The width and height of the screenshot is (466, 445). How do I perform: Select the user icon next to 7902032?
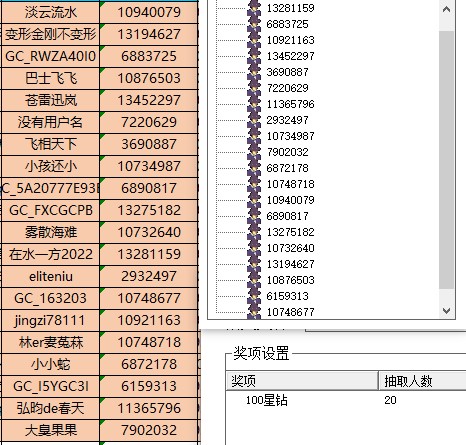[254, 152]
